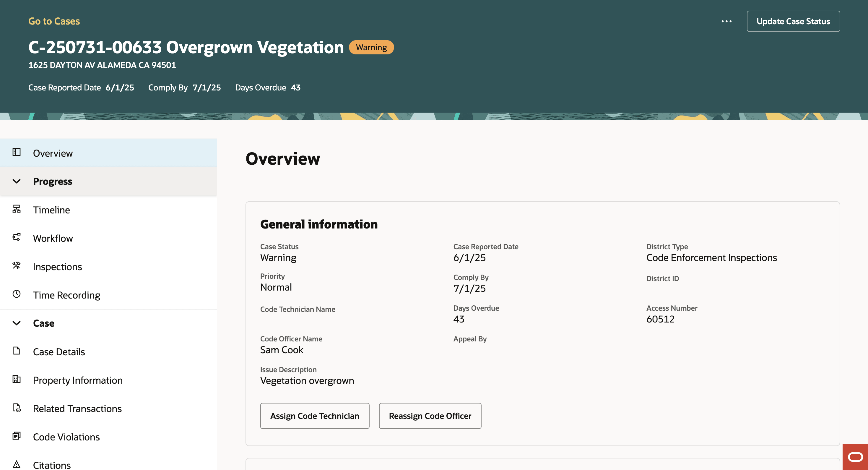868x470 pixels.
Task: Open the Oracle assistant icon at bottom right
Action: click(855, 457)
